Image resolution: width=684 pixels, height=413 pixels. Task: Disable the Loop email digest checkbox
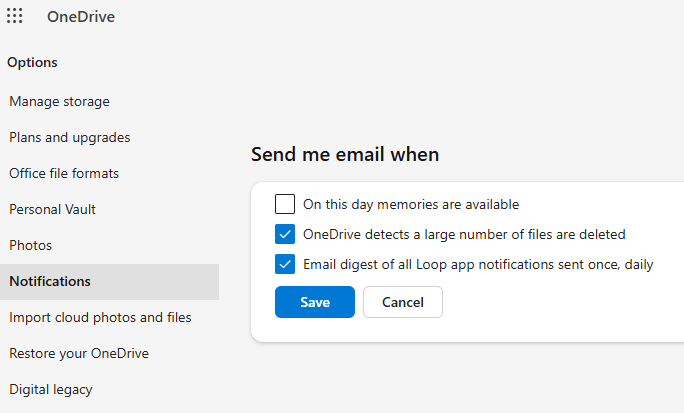pyautogui.click(x=285, y=264)
